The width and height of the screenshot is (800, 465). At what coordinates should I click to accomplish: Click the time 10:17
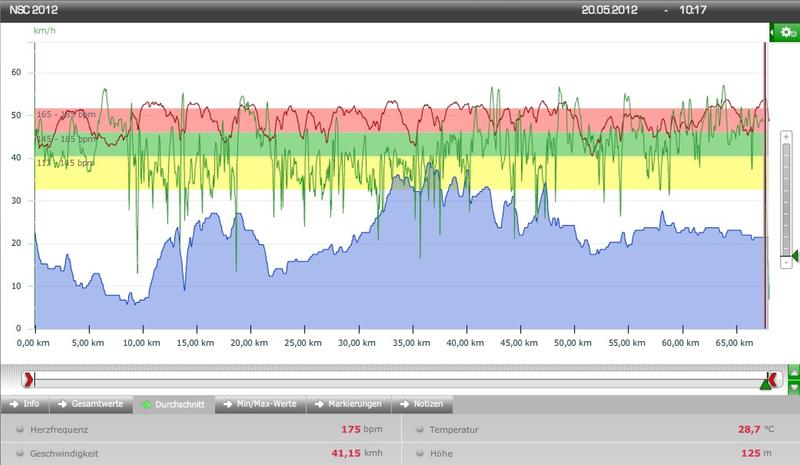[x=692, y=10]
